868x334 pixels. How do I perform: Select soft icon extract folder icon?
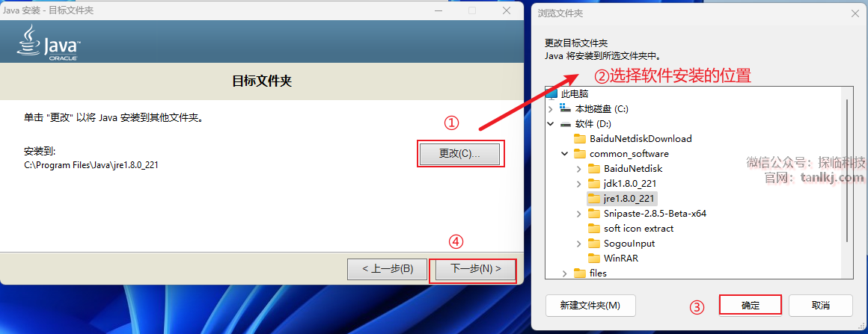pyautogui.click(x=594, y=228)
